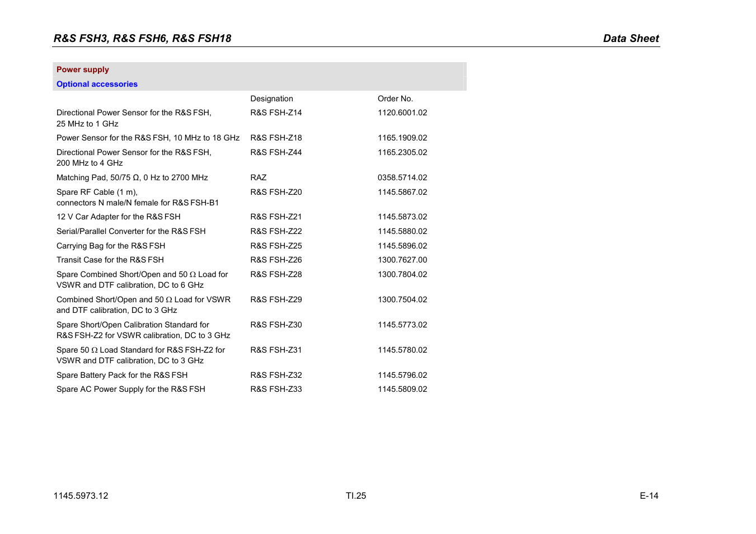Click the 'Order No.' column header
Viewport: 756px width, 534px height.
pos(395,99)
